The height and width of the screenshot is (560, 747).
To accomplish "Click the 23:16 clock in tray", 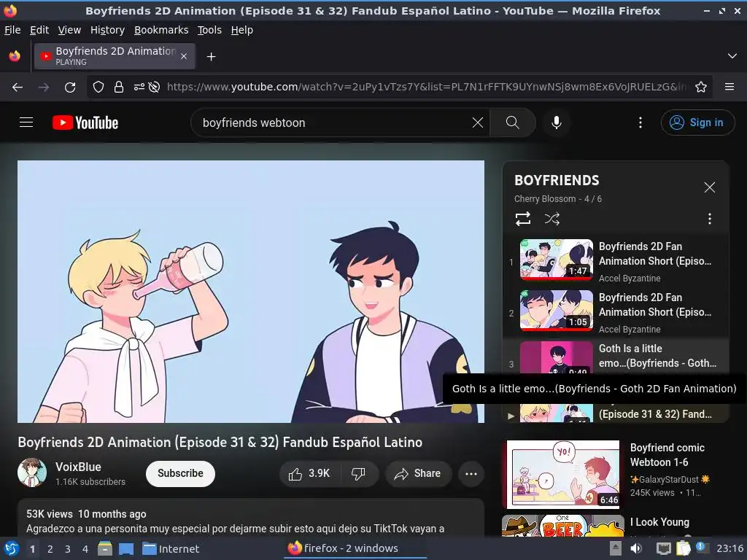I will pos(729,549).
